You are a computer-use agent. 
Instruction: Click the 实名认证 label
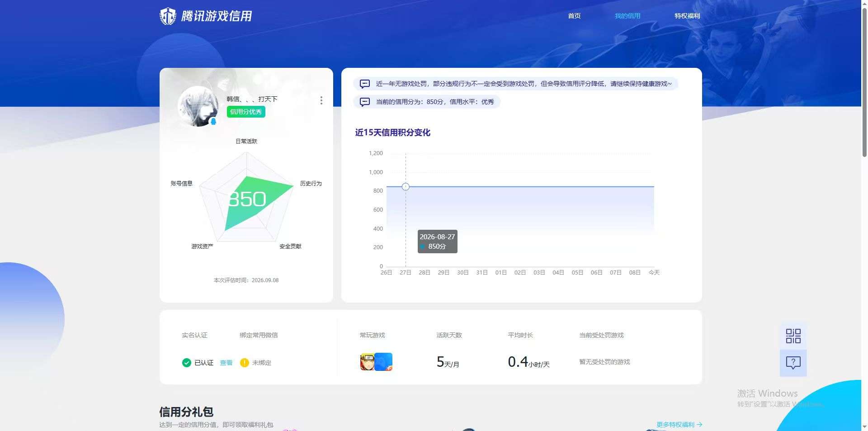[x=194, y=335]
